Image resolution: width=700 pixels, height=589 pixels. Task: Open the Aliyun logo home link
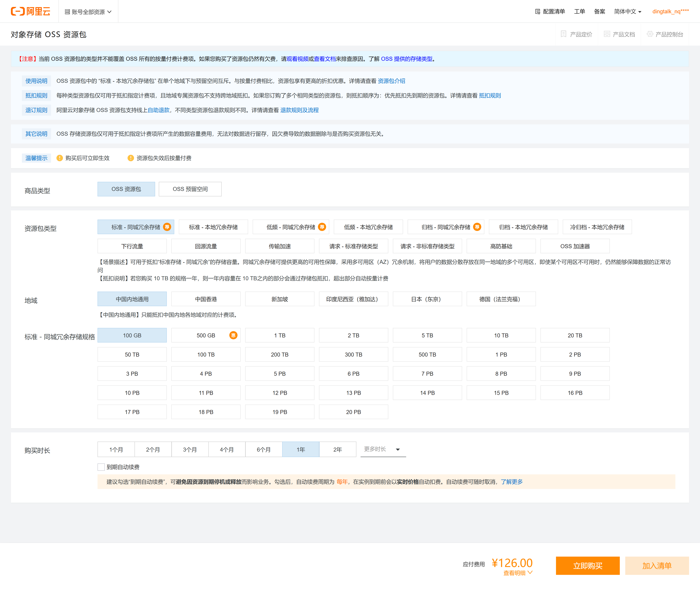[30, 11]
